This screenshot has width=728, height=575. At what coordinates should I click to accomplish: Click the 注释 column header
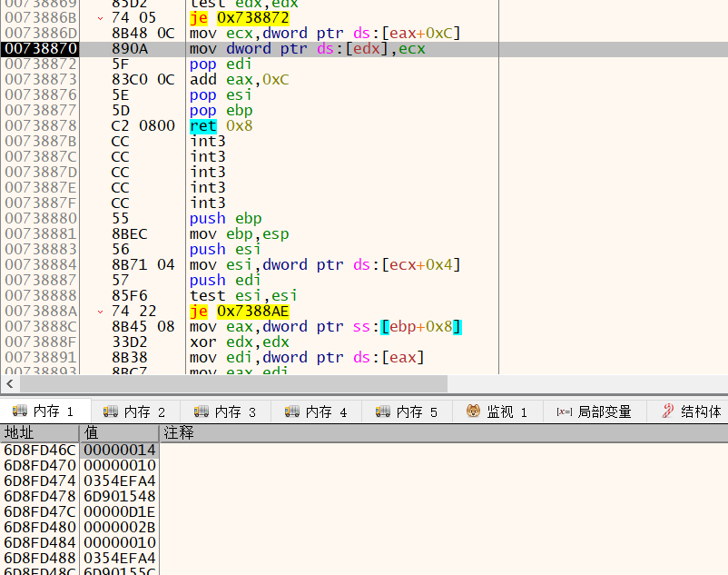444,433
